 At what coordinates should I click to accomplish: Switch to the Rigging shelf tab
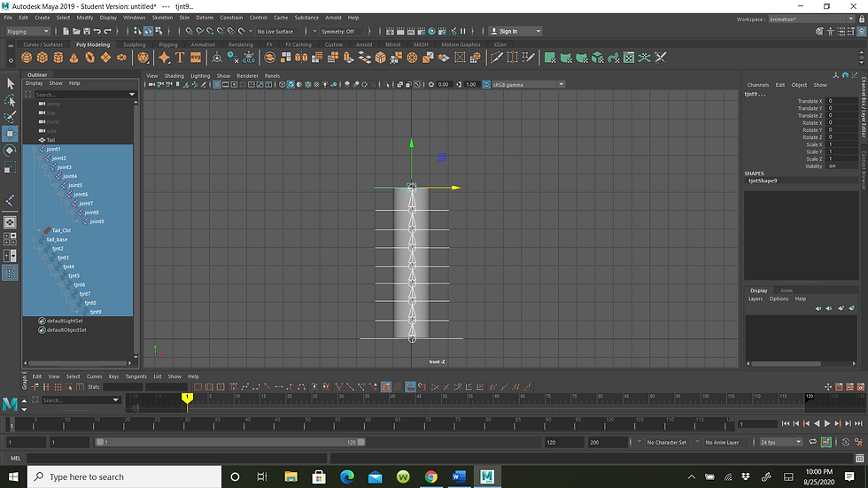point(168,45)
